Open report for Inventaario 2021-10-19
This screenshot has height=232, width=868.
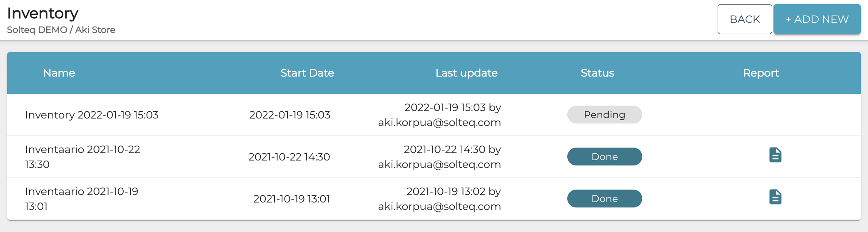pyautogui.click(x=775, y=197)
